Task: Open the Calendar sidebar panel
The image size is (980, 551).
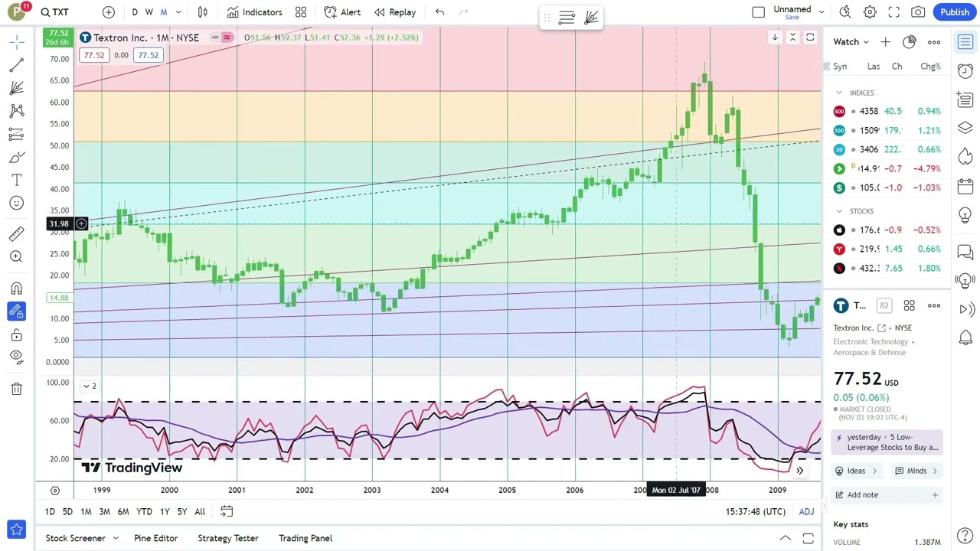Action: (965, 186)
